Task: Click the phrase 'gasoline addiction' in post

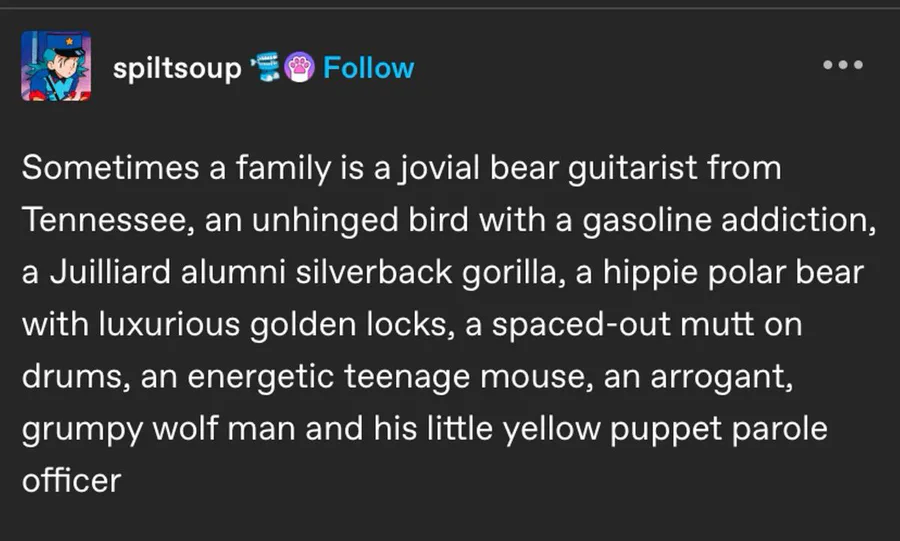Action: (730, 221)
